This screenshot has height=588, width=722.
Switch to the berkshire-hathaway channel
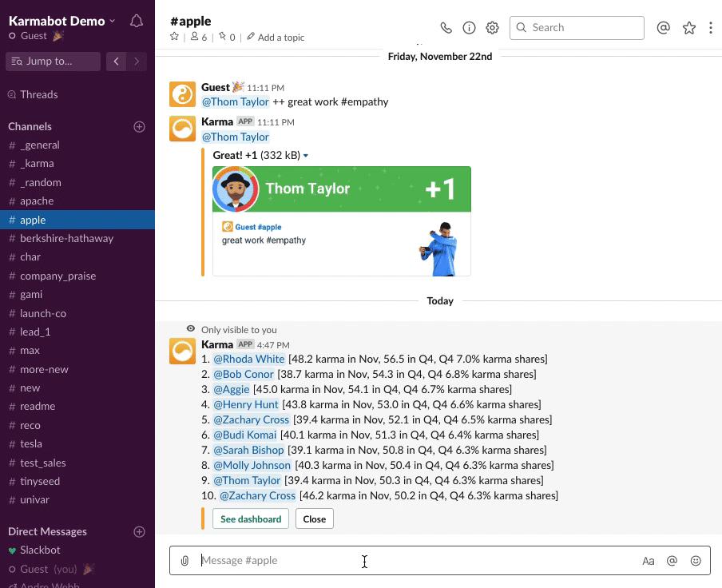click(x=77, y=239)
